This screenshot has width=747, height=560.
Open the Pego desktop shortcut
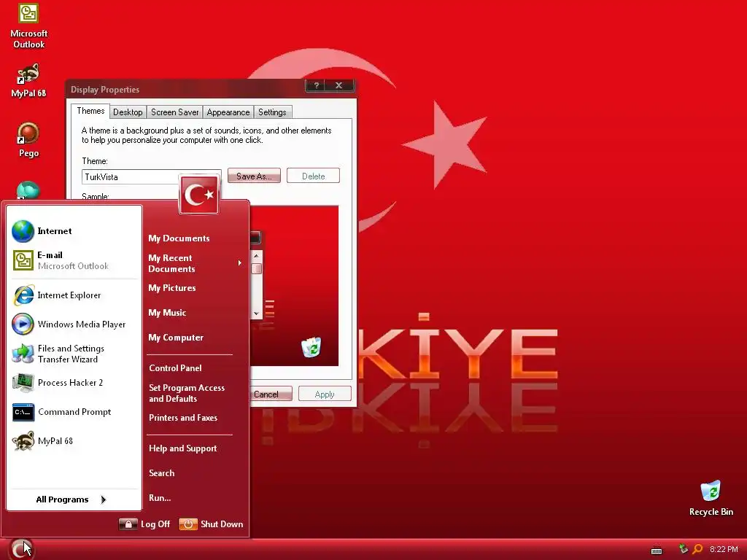[28, 140]
